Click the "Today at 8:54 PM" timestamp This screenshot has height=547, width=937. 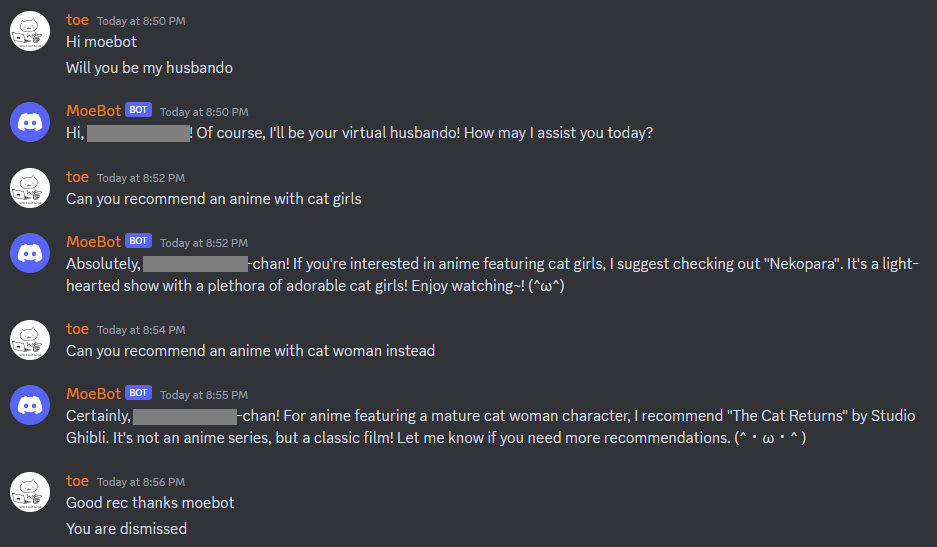click(141, 330)
